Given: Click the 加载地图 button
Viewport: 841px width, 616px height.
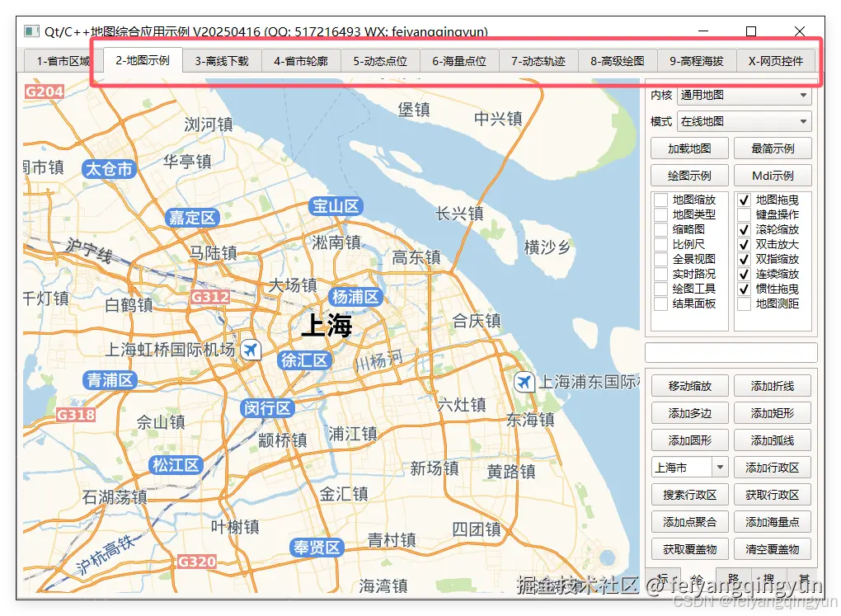Looking at the screenshot, I should pyautogui.click(x=689, y=148).
